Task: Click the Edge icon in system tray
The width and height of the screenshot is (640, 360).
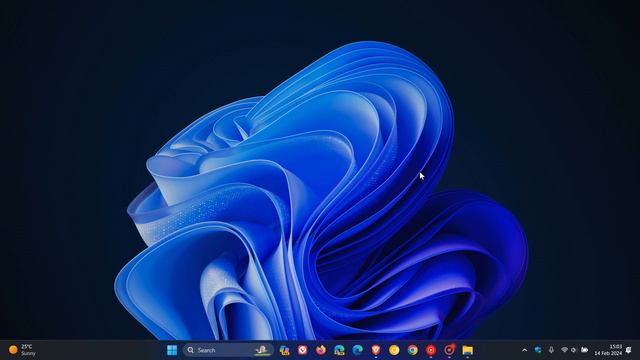Action: [x=538, y=350]
